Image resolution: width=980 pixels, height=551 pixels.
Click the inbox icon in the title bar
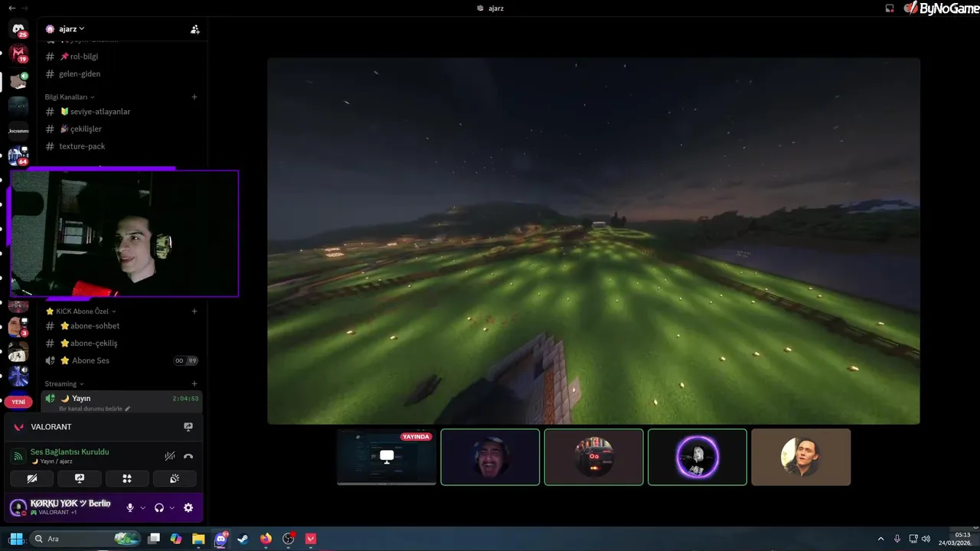890,8
